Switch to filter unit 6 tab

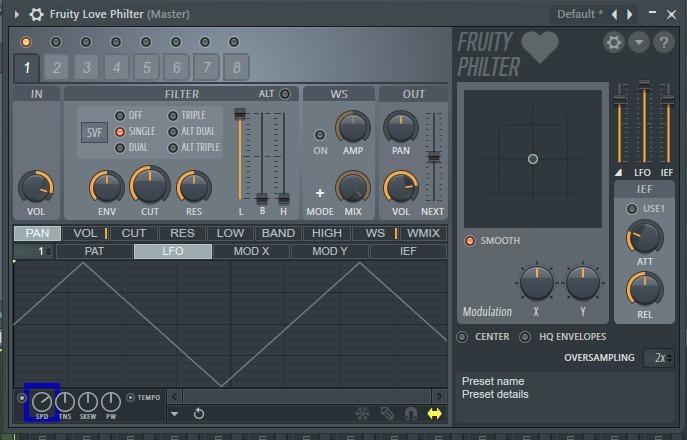click(x=176, y=67)
